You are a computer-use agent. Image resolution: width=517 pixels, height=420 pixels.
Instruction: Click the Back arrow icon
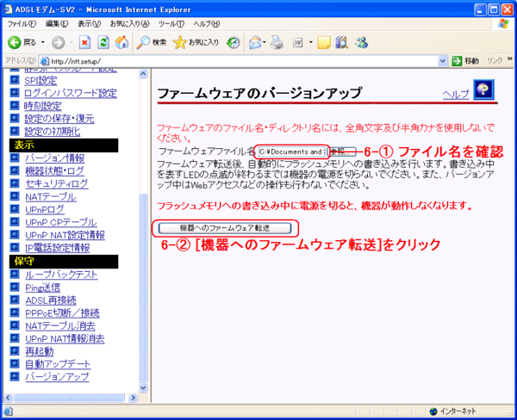point(14,42)
